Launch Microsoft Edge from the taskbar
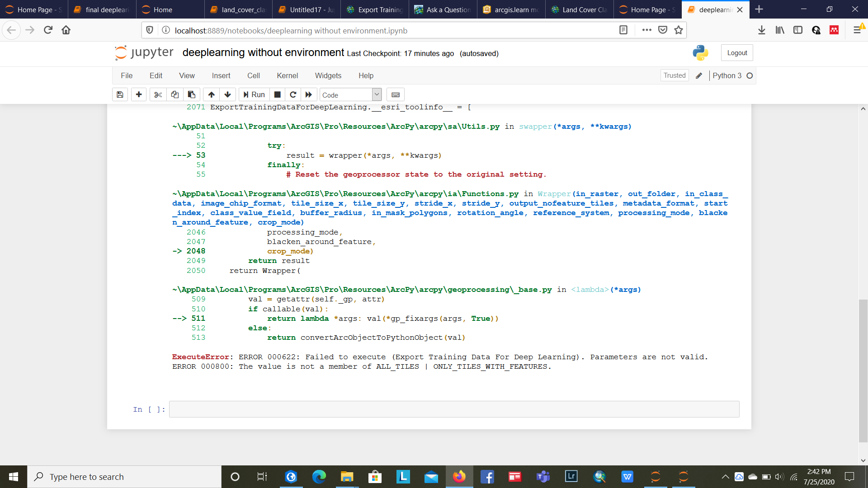Screen dimensions: 868x488 tap(319, 477)
